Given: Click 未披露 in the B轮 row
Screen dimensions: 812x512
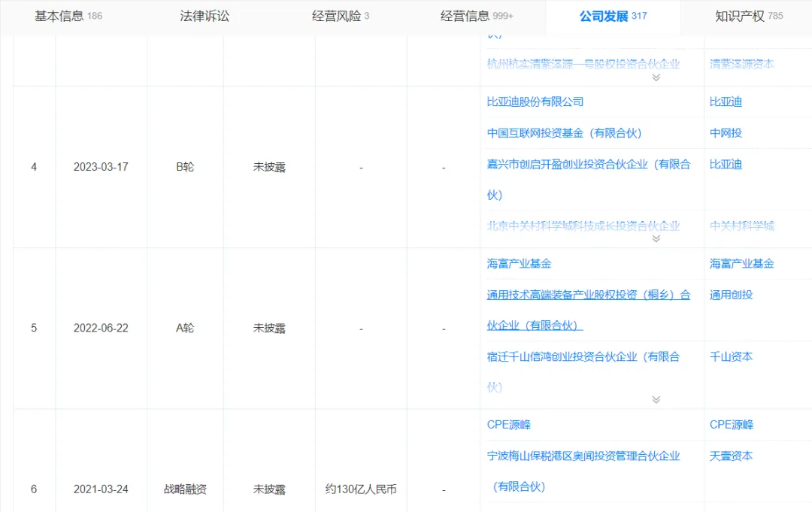Looking at the screenshot, I should click(x=269, y=167).
